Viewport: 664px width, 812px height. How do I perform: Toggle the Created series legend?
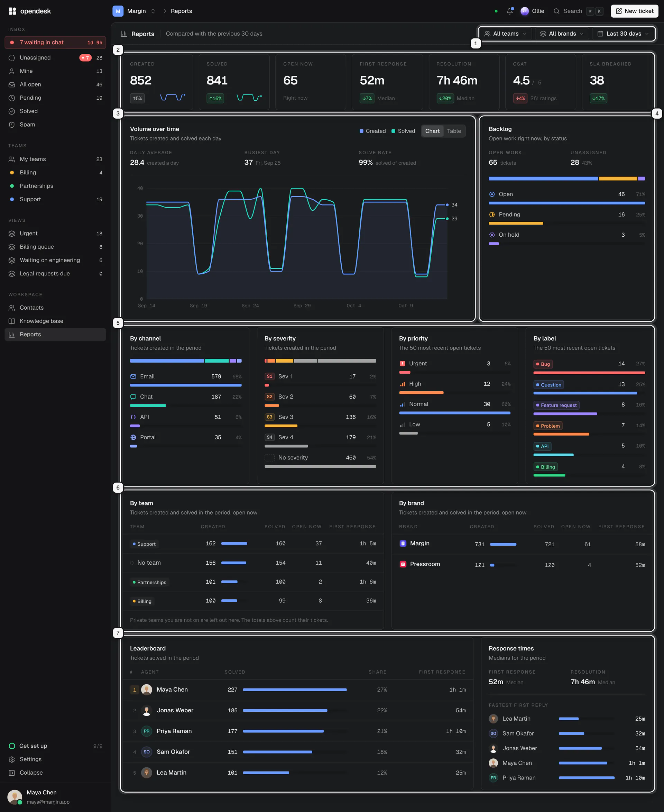tap(372, 131)
